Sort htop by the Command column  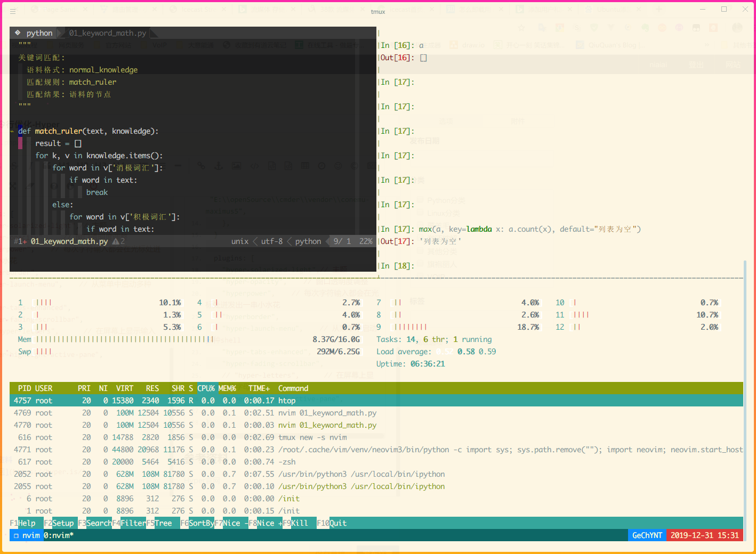click(x=293, y=388)
